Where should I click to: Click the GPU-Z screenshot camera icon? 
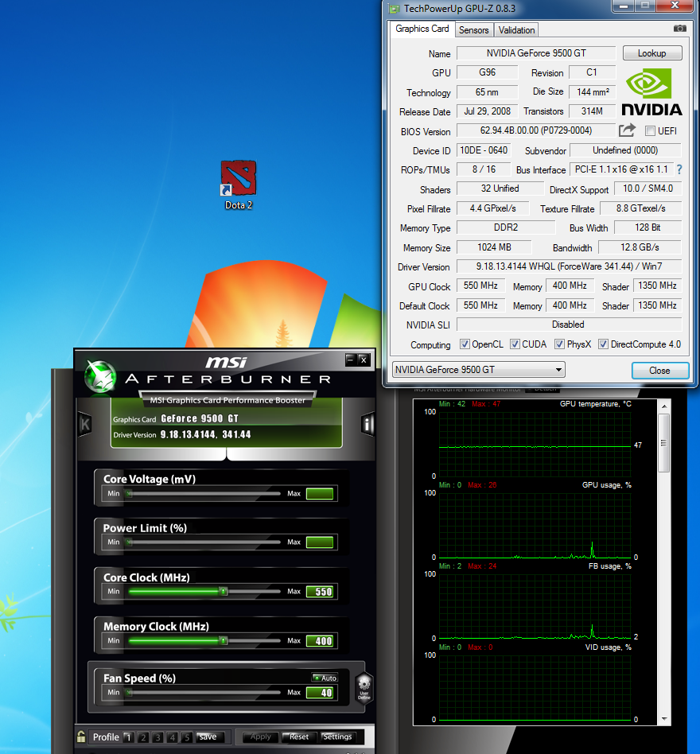679,29
